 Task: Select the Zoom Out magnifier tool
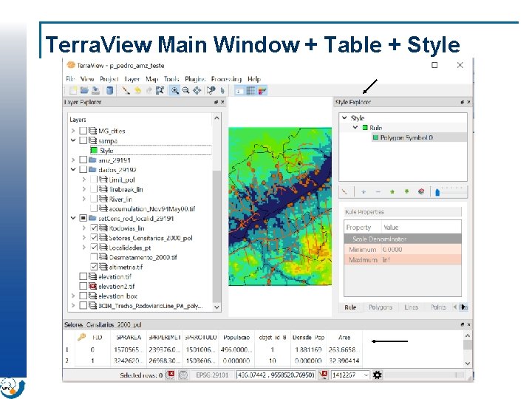click(186, 90)
